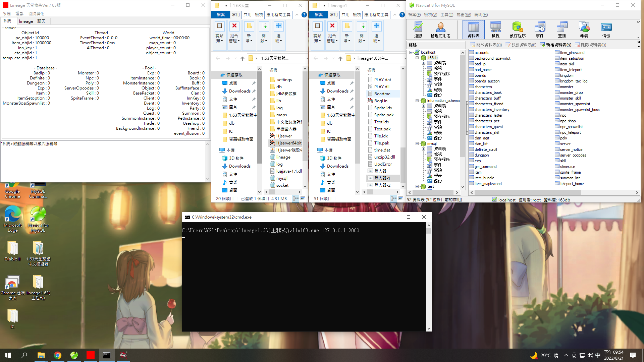Go up one folder in left Explorer
Screen dimensions: 644x362
(243, 58)
